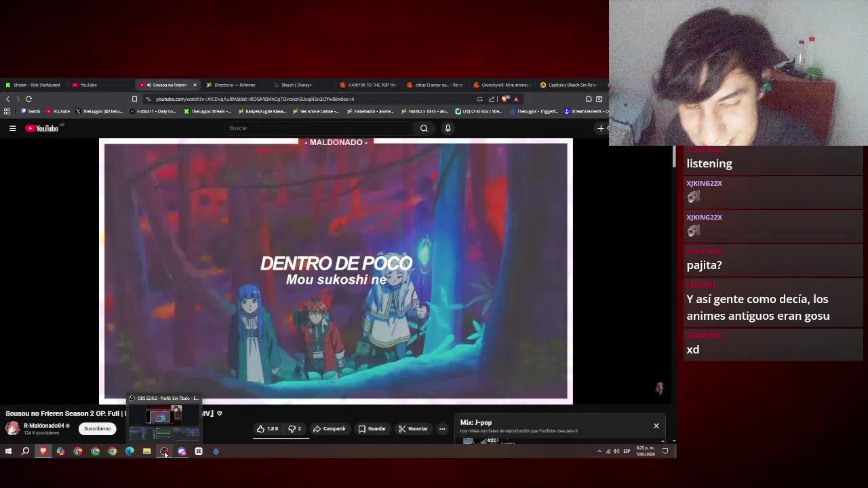The width and height of the screenshot is (868, 488).
Task: Click the 'pajita?' chat message
Action: point(704,265)
